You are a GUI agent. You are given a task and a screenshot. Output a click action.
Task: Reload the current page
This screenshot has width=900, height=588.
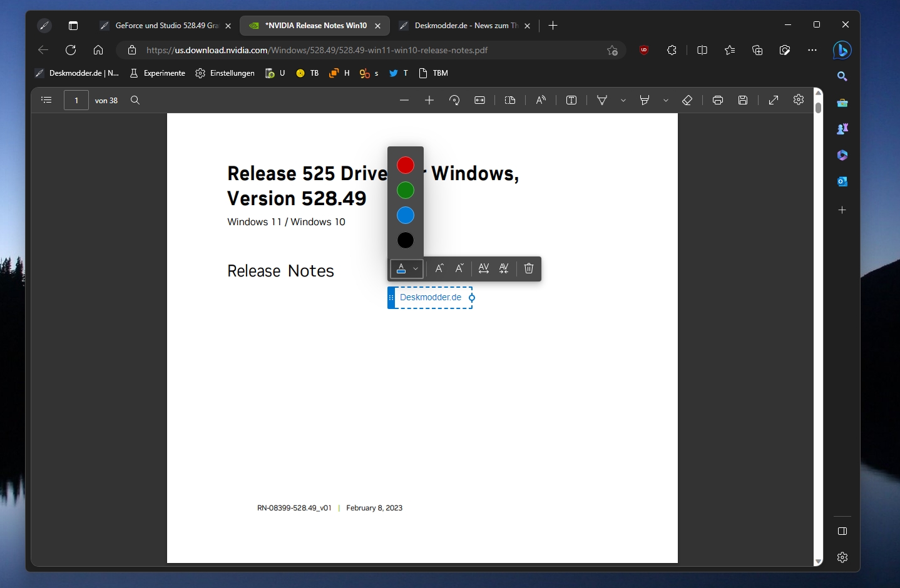pyautogui.click(x=71, y=50)
